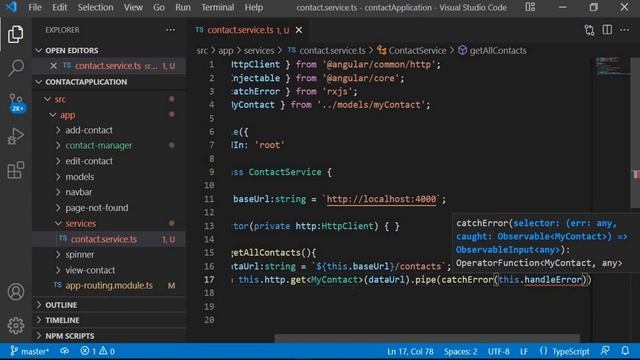The image size is (640, 360).
Task: Open the View menu
Action: [133, 7]
